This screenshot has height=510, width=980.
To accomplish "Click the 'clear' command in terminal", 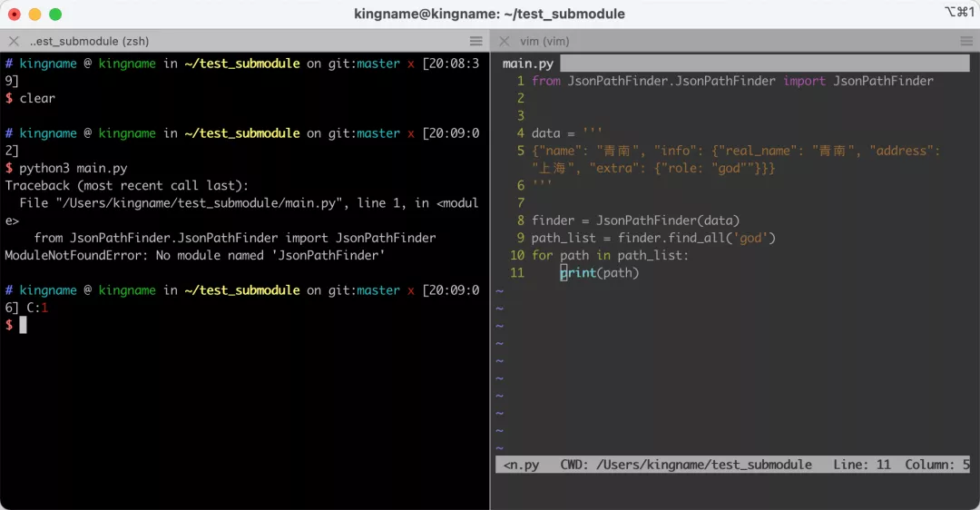I will [x=37, y=98].
